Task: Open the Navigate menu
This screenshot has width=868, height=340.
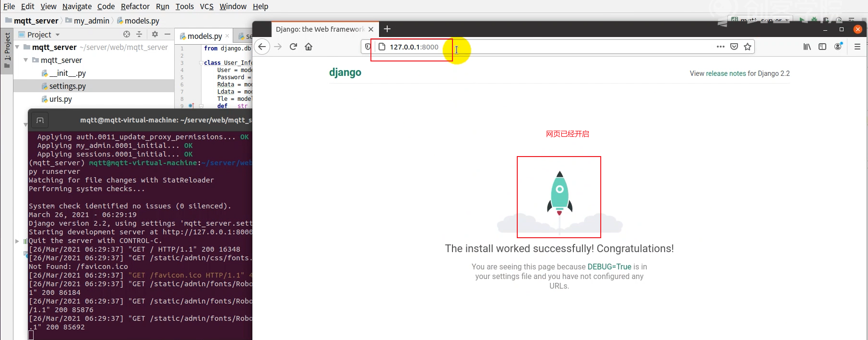Action: tap(77, 6)
